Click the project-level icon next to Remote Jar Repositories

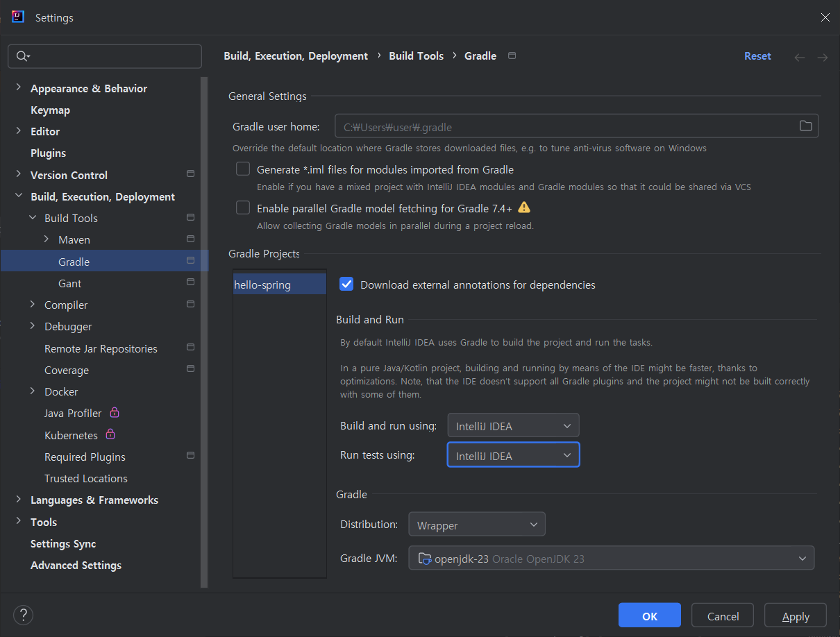point(190,347)
